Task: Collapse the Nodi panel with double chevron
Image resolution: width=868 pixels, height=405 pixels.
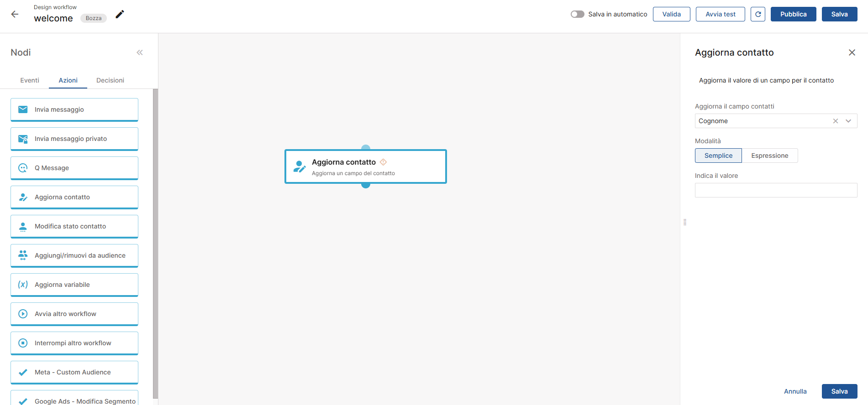Action: (x=140, y=52)
